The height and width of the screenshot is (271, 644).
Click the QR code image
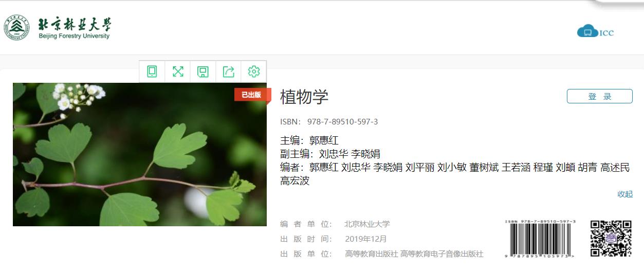click(x=611, y=239)
